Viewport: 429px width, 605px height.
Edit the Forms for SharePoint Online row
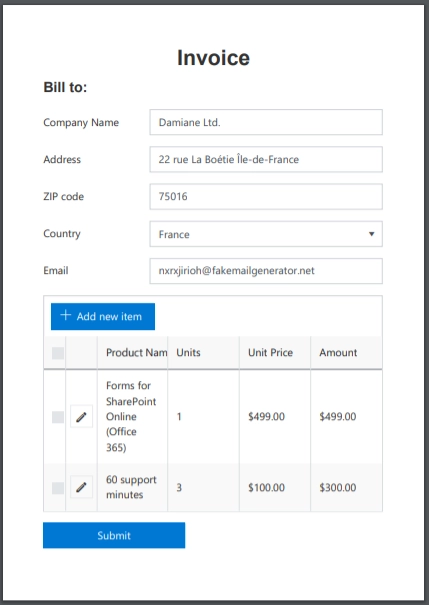coord(81,416)
